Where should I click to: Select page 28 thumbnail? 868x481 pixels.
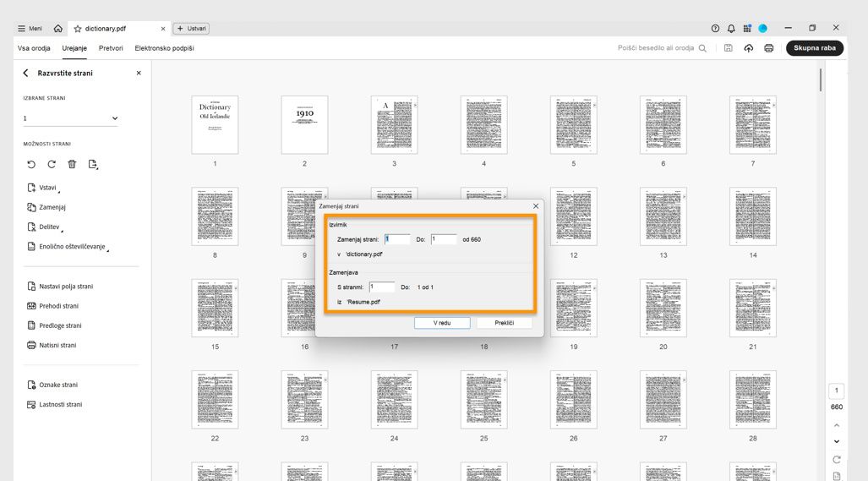pos(753,400)
